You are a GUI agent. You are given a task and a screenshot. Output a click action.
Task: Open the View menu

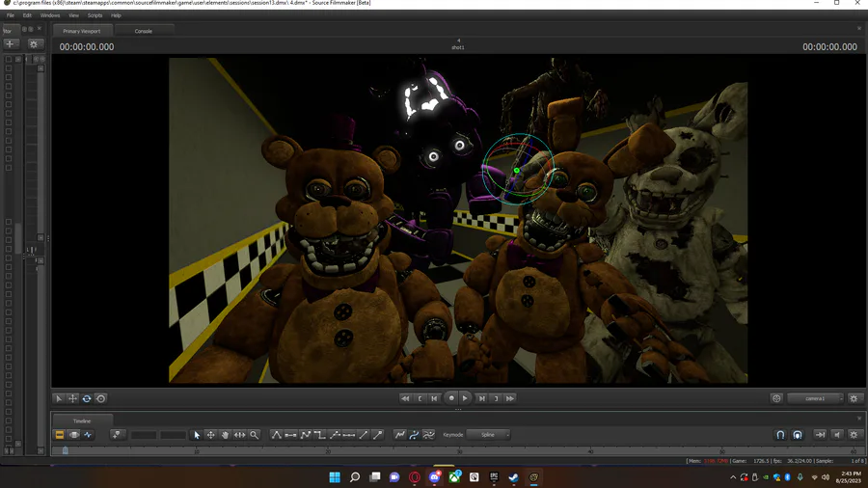click(73, 15)
